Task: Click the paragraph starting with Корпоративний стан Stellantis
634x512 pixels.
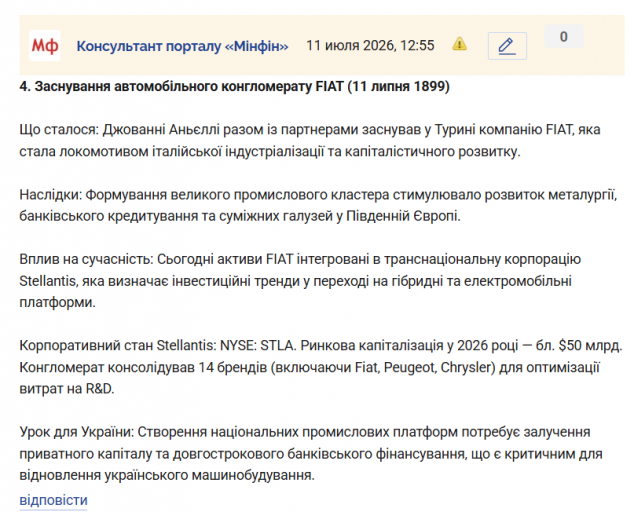Action: tap(321, 367)
